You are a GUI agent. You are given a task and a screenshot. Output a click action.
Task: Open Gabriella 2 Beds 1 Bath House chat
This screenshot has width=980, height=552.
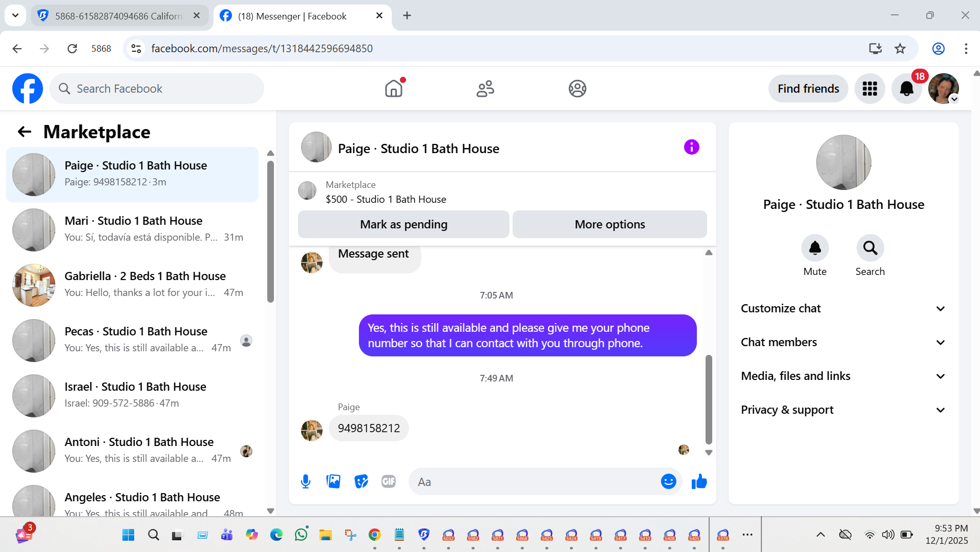[132, 285]
